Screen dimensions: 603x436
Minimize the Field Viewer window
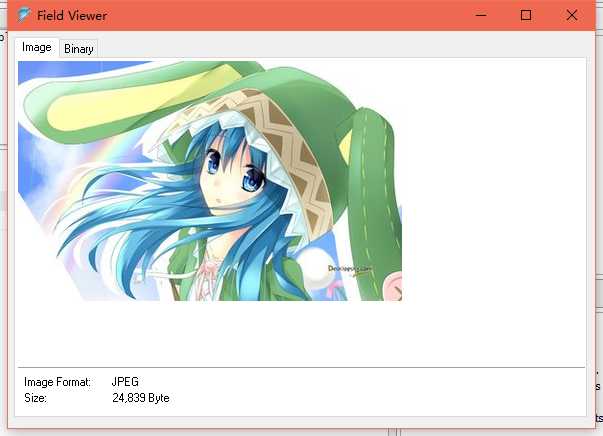(x=481, y=15)
